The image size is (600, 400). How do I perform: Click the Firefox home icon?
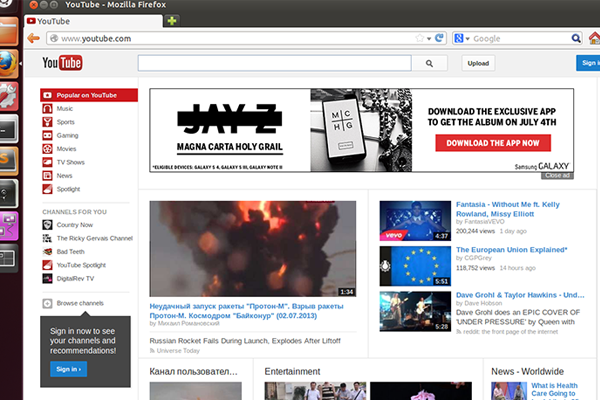[x=594, y=38]
